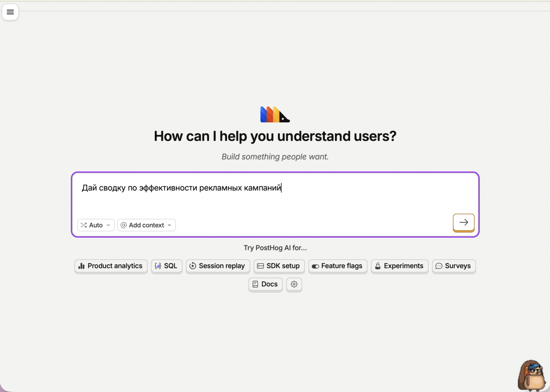Screen dimensions: 550x392
Task: Choose the Surveys suggestion
Action: pyautogui.click(x=454, y=266)
